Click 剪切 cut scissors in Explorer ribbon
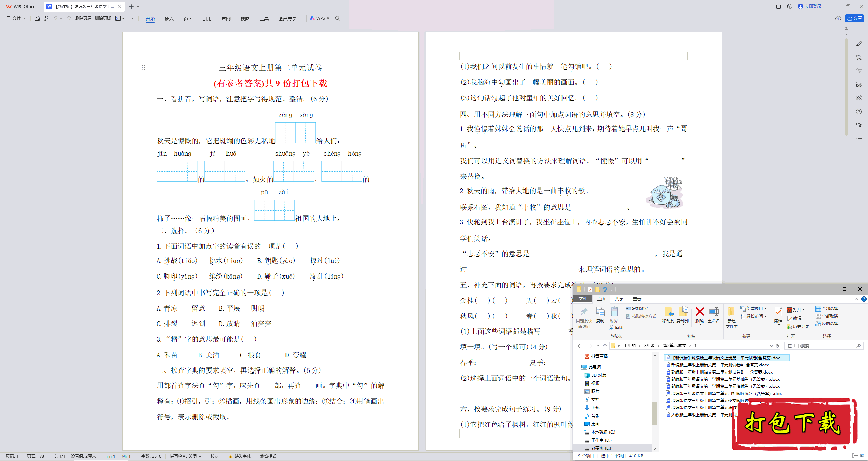This screenshot has width=868, height=461. 616,328
